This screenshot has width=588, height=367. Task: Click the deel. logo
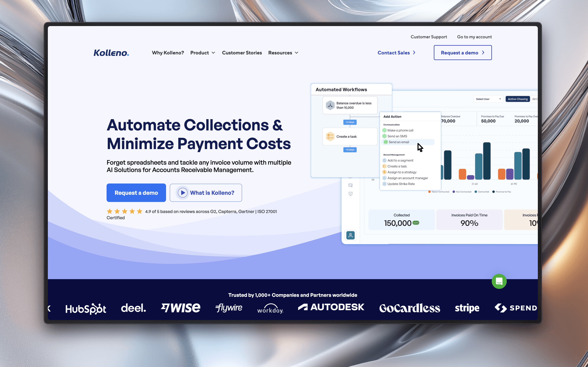point(134,308)
